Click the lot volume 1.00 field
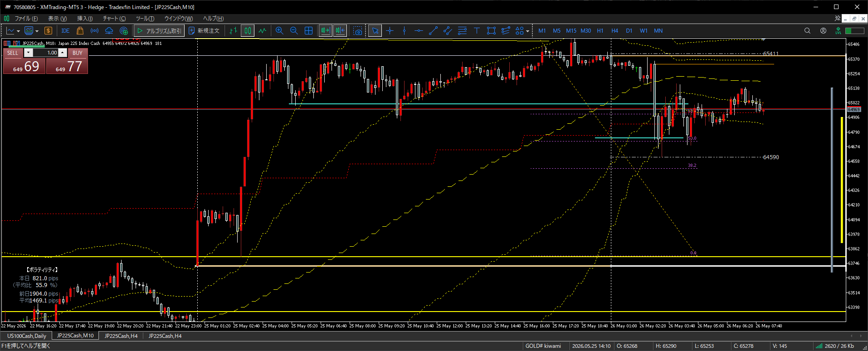Viewport: 868px width, 351px height. click(46, 53)
